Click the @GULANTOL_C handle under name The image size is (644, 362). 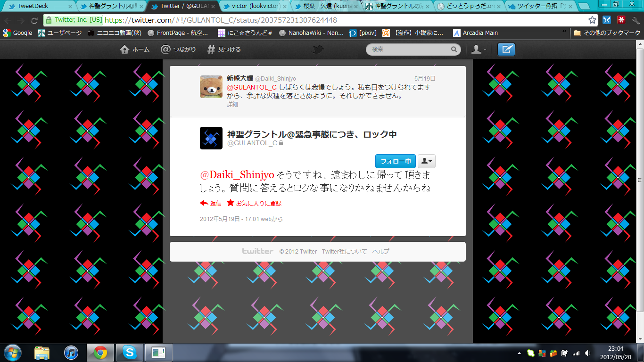252,143
